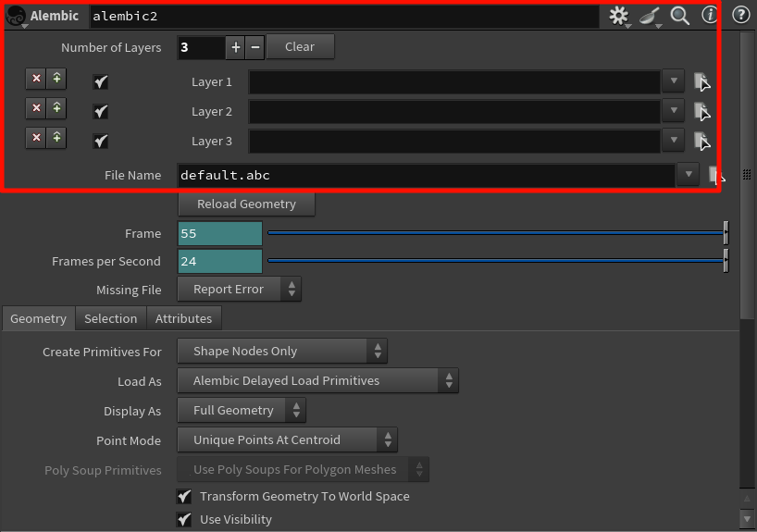Disable the Layer 3 checkbox
757x532 pixels.
click(101, 141)
